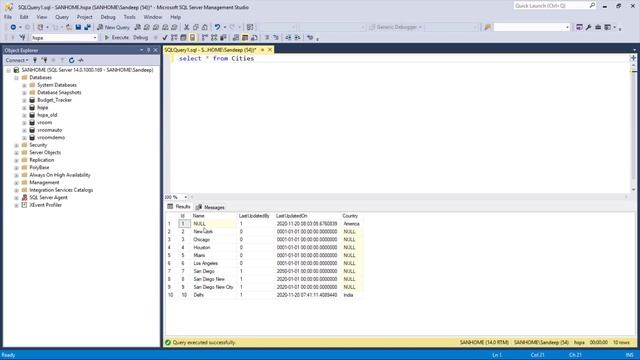The height and width of the screenshot is (360, 640).
Task: Open the hopa database selector dropdown
Action: point(95,38)
